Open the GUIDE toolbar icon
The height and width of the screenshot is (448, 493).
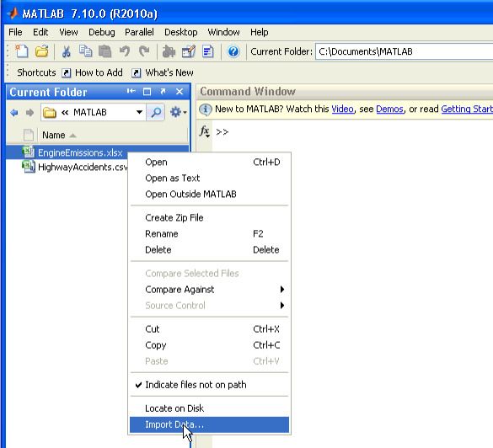tap(189, 51)
